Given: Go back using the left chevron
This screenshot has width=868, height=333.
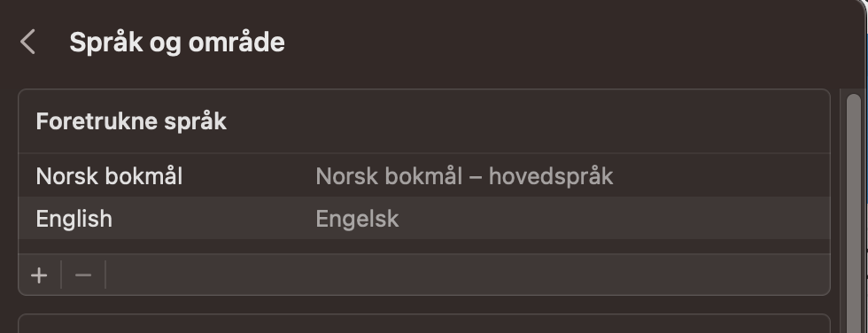Looking at the screenshot, I should [x=27, y=42].
